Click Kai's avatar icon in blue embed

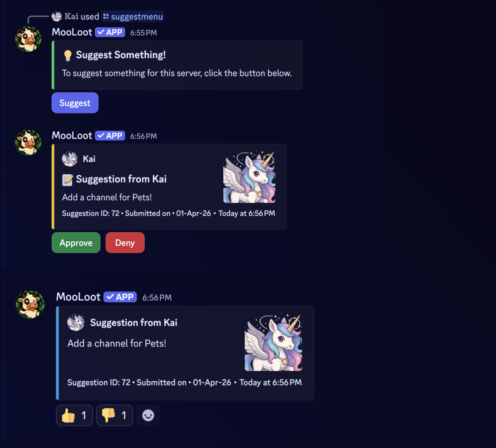pyautogui.click(x=76, y=322)
